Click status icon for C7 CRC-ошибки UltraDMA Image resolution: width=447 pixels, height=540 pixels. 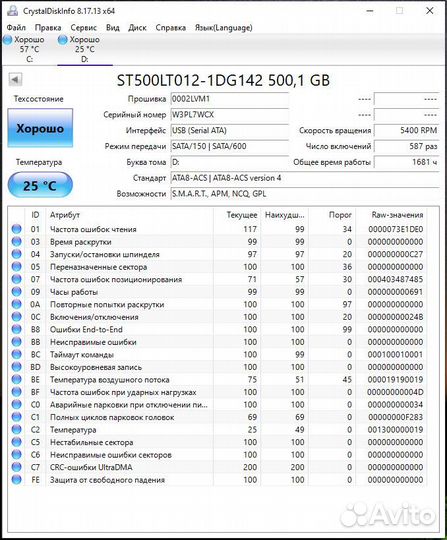coord(16,467)
